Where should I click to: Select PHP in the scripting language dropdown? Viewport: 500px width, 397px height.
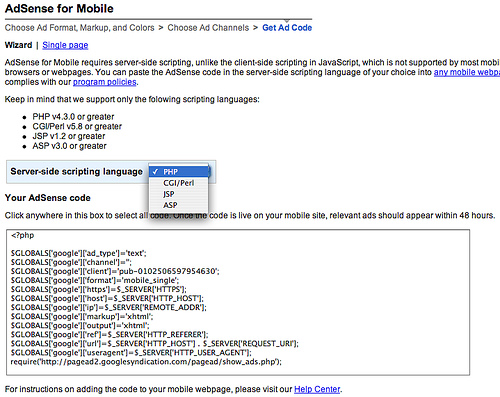(x=179, y=172)
